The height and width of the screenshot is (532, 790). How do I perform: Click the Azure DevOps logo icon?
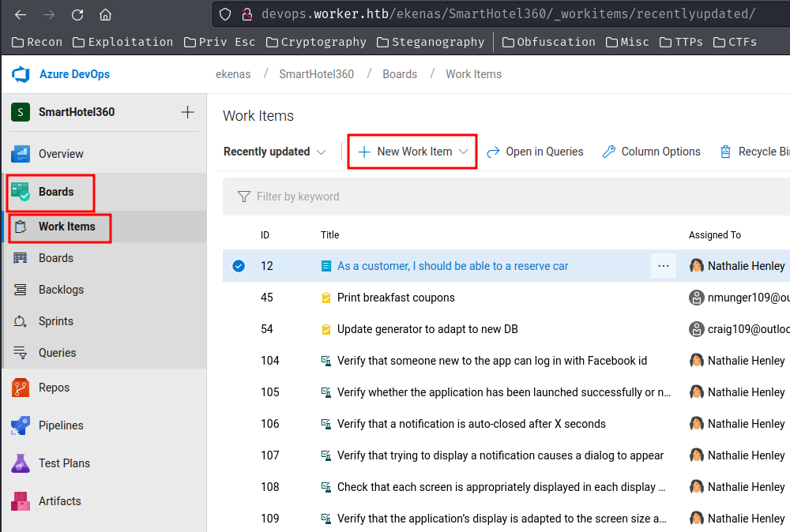tap(21, 74)
